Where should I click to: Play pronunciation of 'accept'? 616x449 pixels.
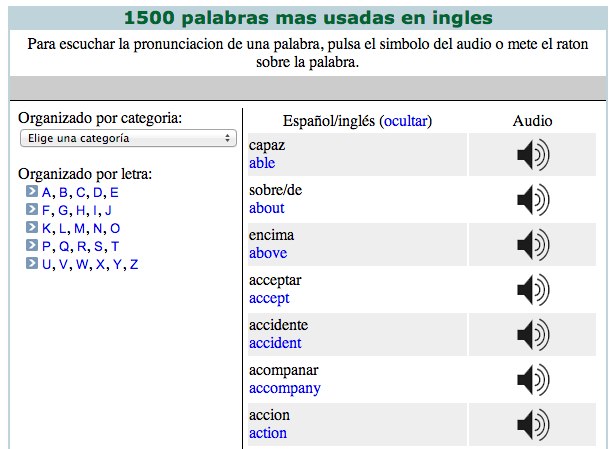point(532,290)
